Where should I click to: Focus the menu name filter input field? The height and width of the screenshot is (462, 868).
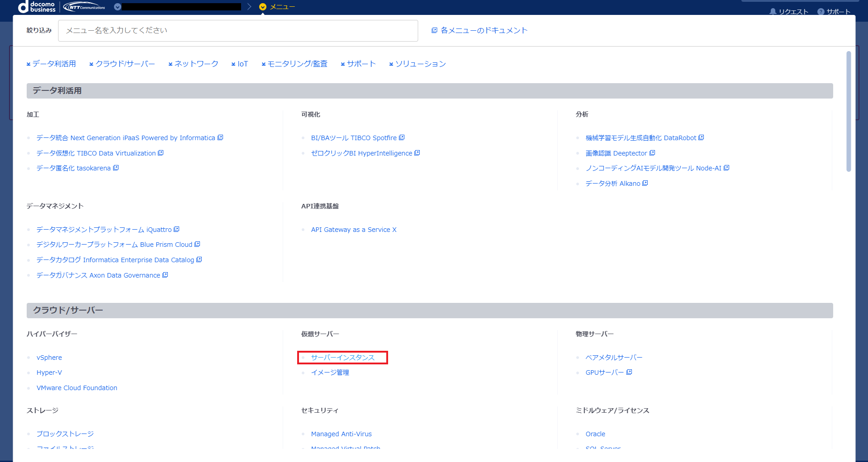coord(238,31)
